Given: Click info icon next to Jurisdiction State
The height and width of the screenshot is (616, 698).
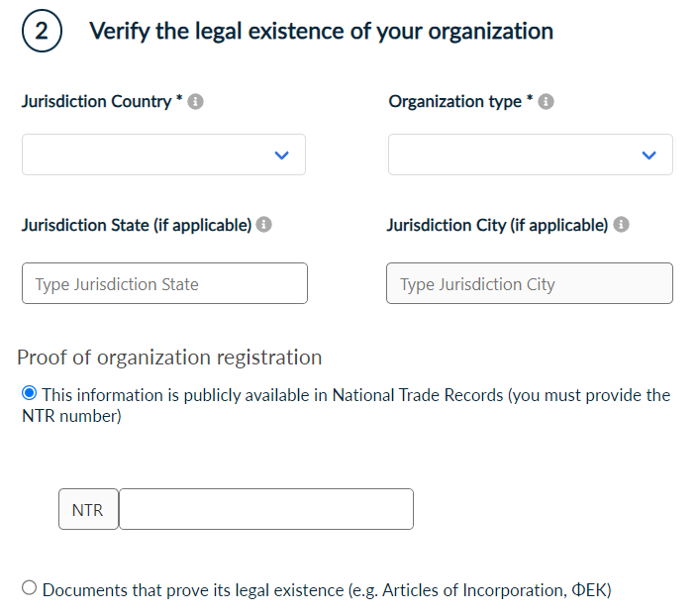Looking at the screenshot, I should 264,225.
